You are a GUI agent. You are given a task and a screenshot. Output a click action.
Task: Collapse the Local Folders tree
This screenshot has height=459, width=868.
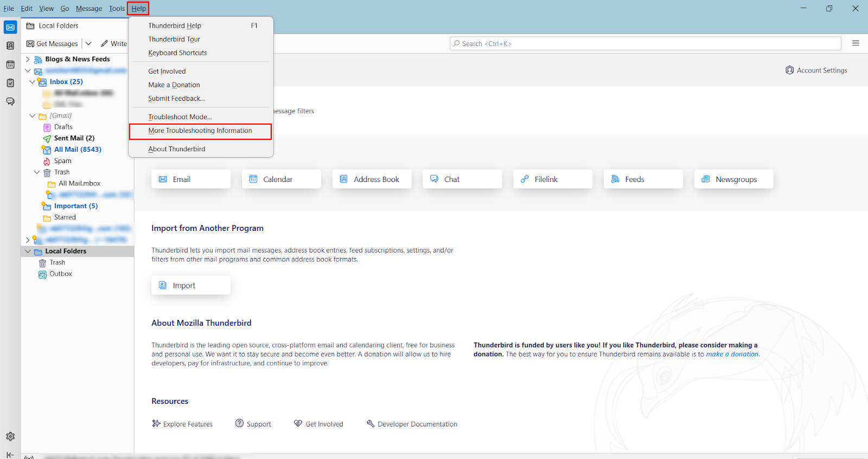28,251
